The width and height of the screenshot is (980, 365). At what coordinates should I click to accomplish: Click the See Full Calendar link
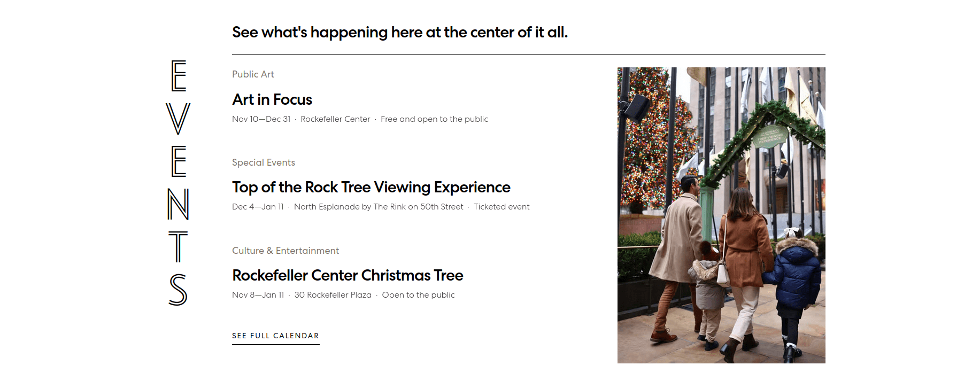point(275,336)
